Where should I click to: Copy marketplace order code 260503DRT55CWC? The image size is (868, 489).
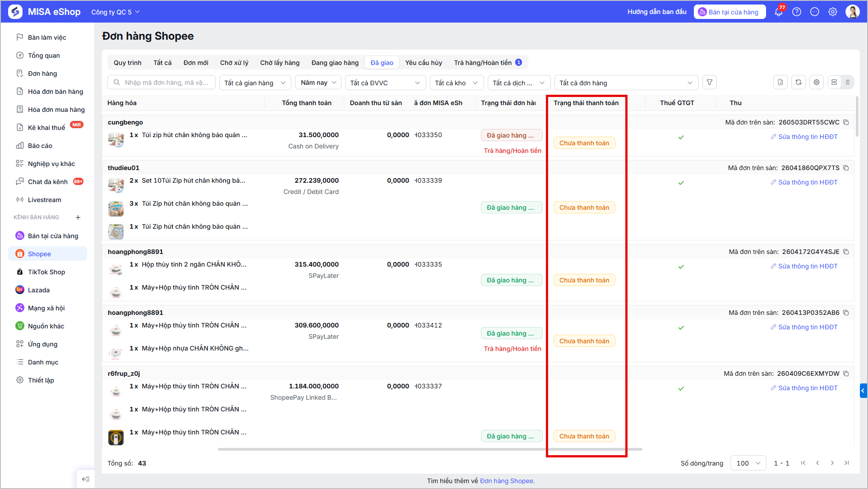846,122
